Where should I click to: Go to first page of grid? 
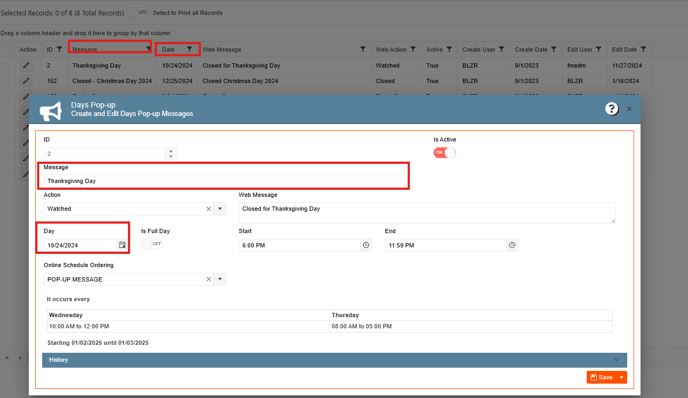[x=7, y=358]
